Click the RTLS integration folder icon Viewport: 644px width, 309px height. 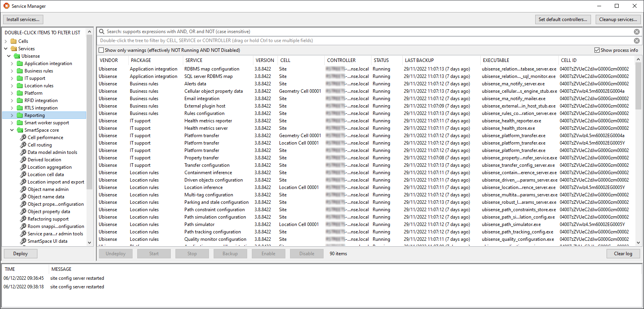(x=20, y=108)
